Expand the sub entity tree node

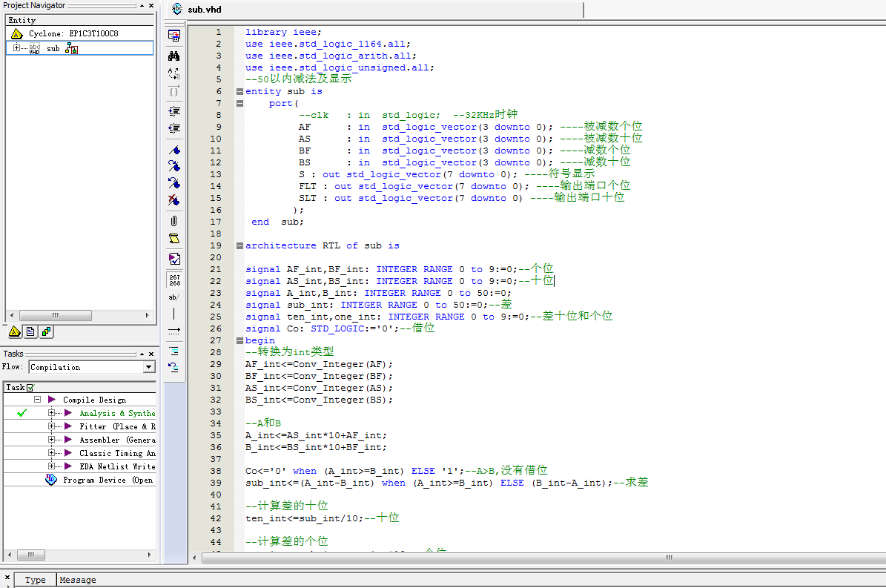(x=16, y=47)
